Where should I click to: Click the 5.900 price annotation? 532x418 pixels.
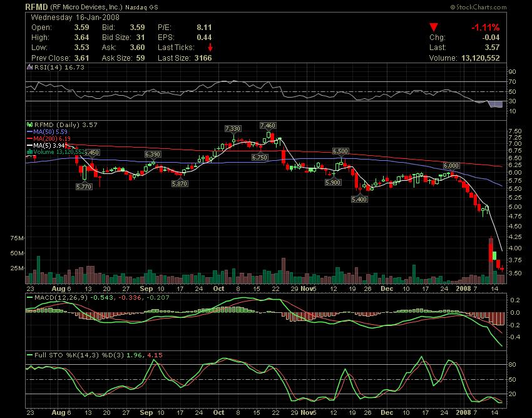[x=332, y=183]
